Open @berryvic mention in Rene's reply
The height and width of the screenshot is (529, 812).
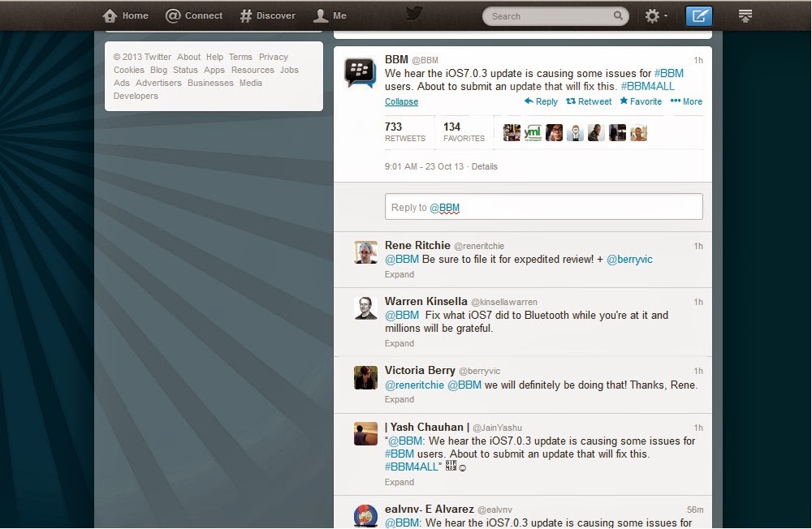(629, 260)
